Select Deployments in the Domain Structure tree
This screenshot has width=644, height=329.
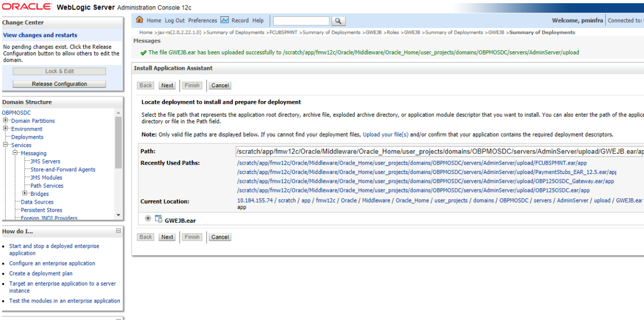tap(27, 136)
